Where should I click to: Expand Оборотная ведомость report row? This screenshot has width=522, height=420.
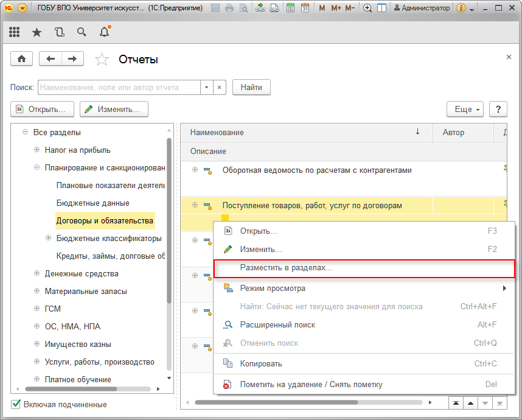(x=195, y=170)
